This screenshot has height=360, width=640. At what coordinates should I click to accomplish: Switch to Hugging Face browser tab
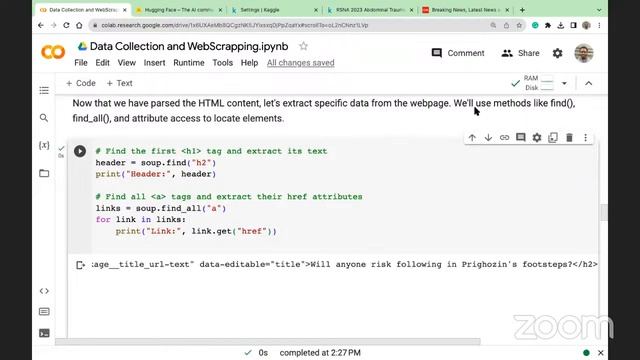tap(179, 10)
